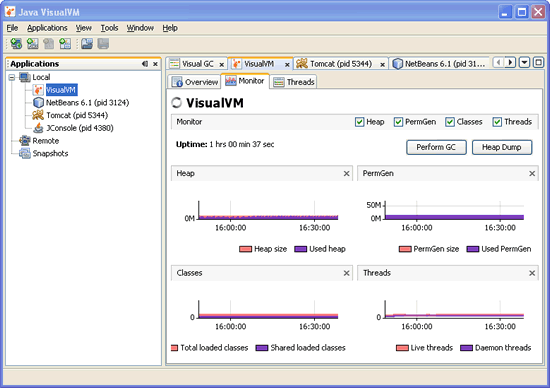The height and width of the screenshot is (388, 550).
Task: Click the Used heap legend swatch
Action: (301, 249)
